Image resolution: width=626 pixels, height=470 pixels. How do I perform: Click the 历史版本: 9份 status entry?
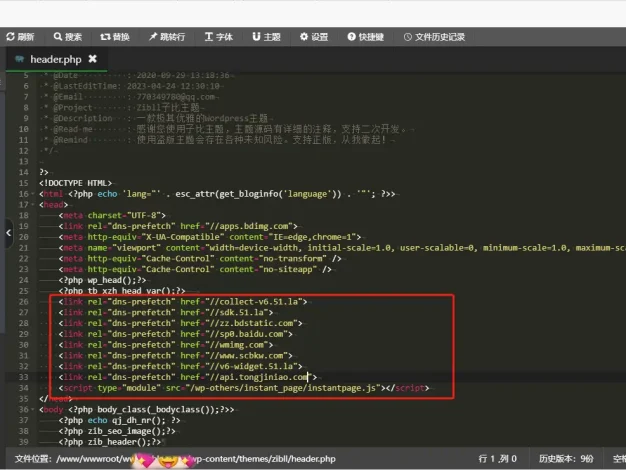click(x=566, y=459)
